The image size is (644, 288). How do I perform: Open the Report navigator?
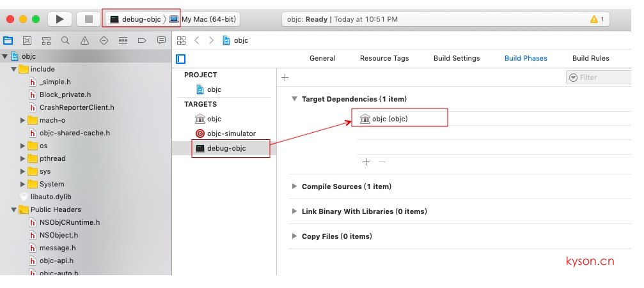click(x=161, y=41)
